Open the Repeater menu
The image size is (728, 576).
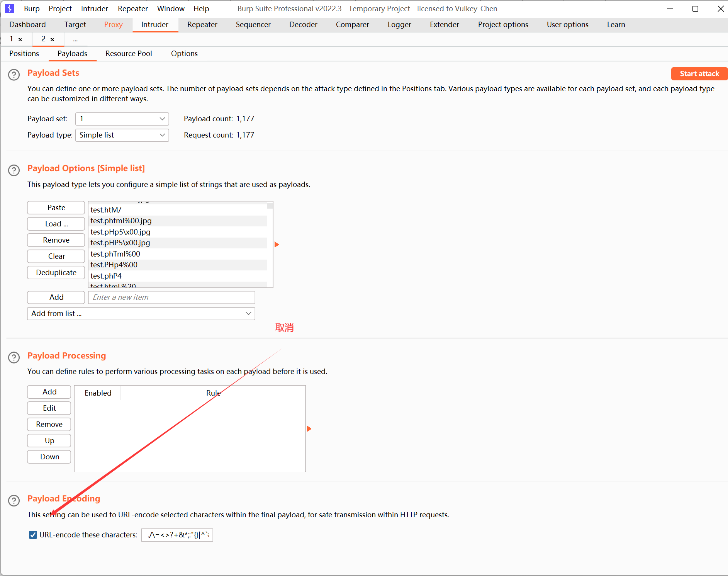click(x=133, y=8)
